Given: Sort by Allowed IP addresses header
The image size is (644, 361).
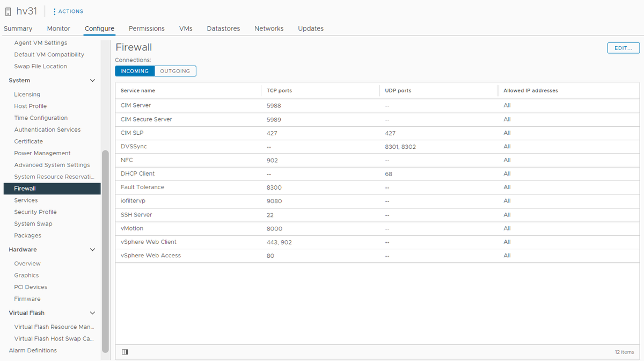Looking at the screenshot, I should (531, 91).
